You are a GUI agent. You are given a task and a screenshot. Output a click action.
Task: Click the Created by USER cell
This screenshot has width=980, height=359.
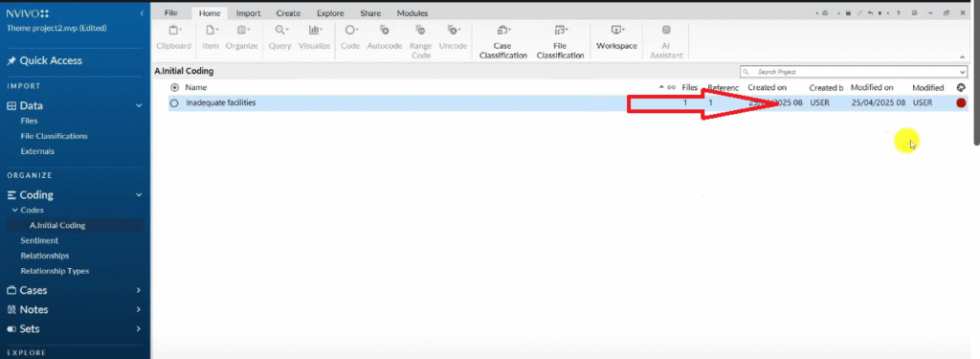(x=819, y=102)
